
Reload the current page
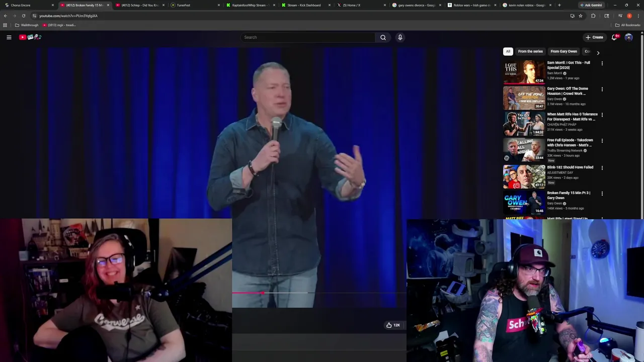23,16
